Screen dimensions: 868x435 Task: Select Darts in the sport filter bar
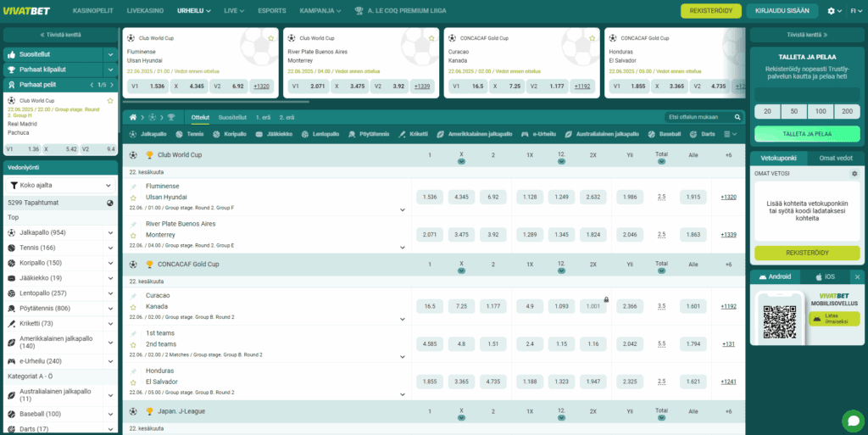click(x=702, y=135)
